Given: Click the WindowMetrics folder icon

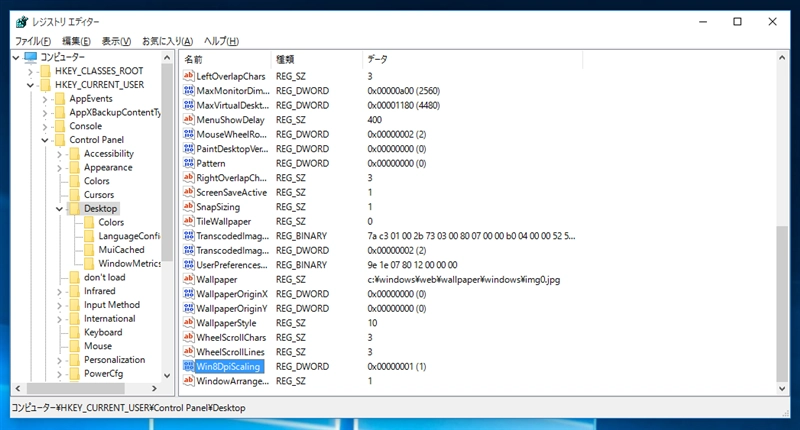Looking at the screenshot, I should tap(89, 264).
